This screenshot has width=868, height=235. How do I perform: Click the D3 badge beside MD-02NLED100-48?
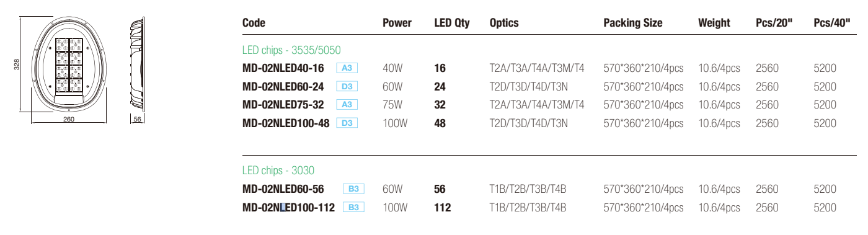347,123
